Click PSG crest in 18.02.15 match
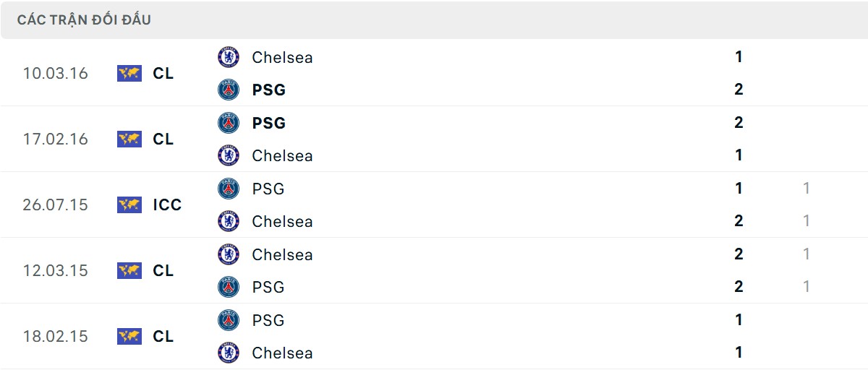Image resolution: width=868 pixels, height=370 pixels. [x=229, y=320]
